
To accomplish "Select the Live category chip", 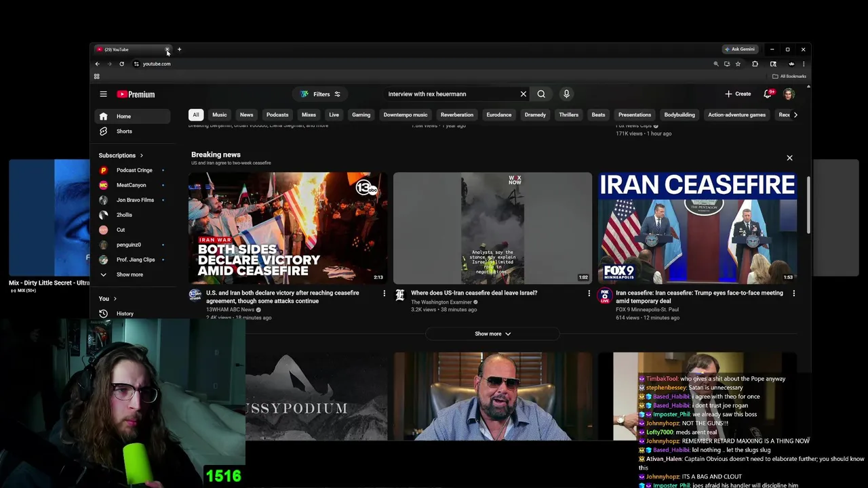I will tap(334, 115).
